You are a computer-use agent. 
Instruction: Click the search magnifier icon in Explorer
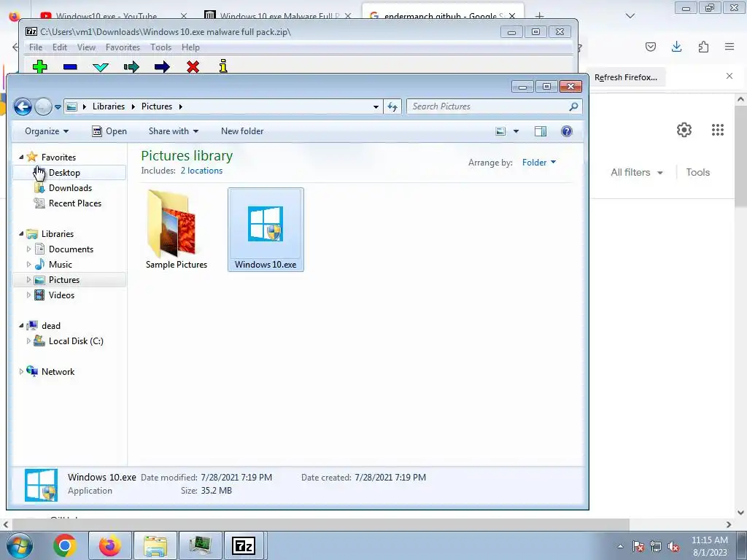pos(573,106)
